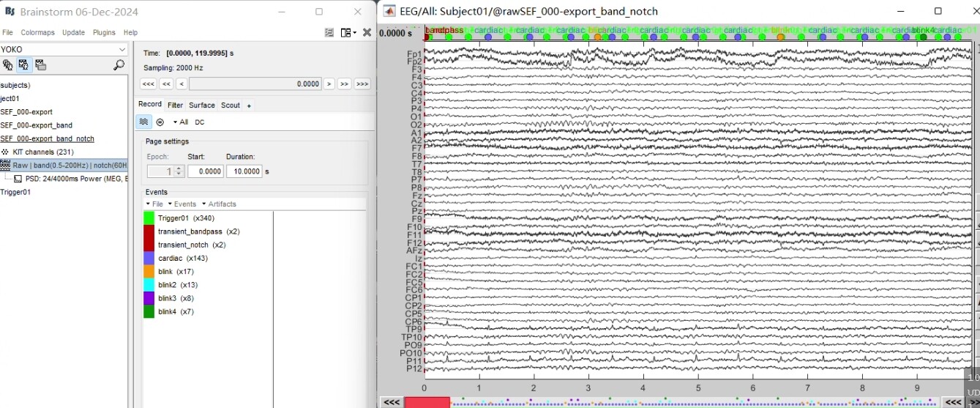Open the File menu in Brainstorm
Image resolution: width=980 pixels, height=408 pixels.
[7, 33]
